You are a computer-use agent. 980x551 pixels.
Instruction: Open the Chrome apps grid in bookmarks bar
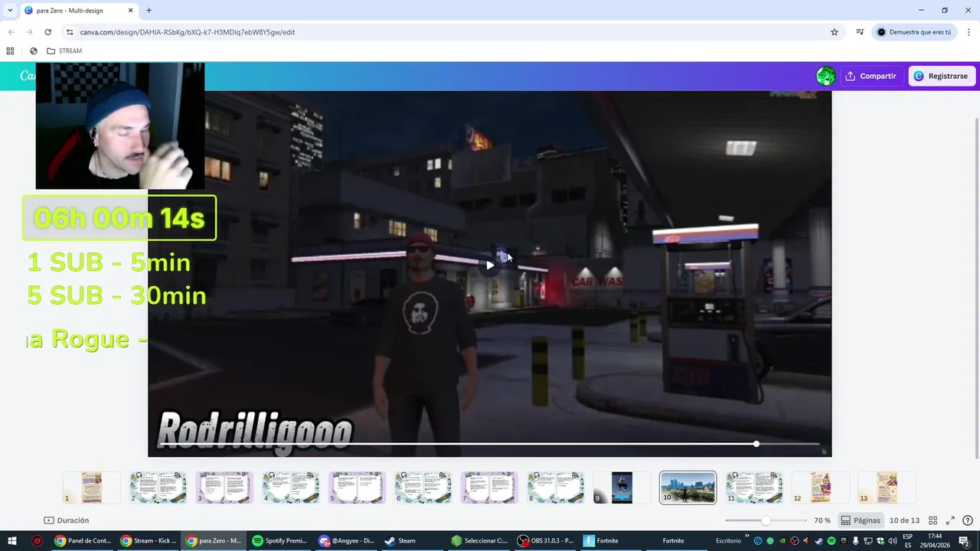(x=10, y=51)
